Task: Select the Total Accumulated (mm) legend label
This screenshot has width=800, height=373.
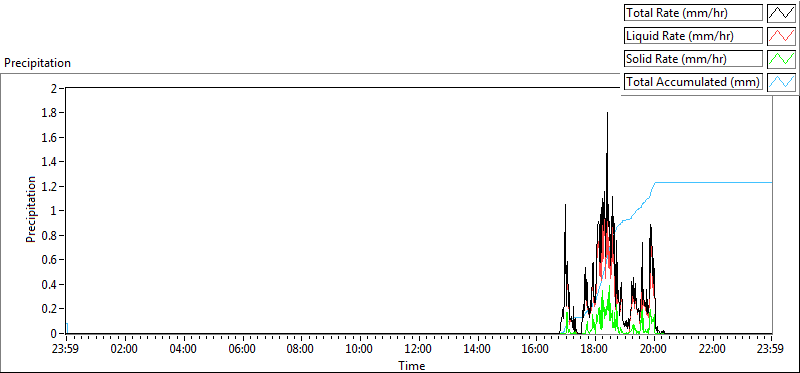Action: pyautogui.click(x=693, y=82)
